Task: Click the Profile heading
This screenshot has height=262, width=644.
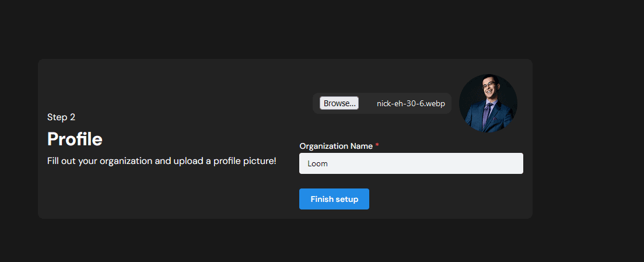Action: point(75,139)
